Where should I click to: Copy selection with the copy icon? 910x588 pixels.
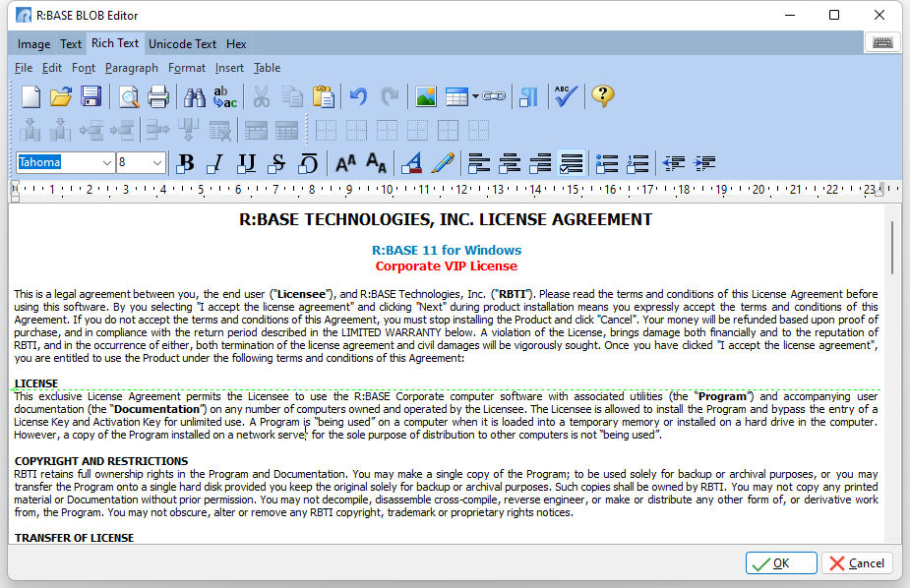[x=292, y=96]
